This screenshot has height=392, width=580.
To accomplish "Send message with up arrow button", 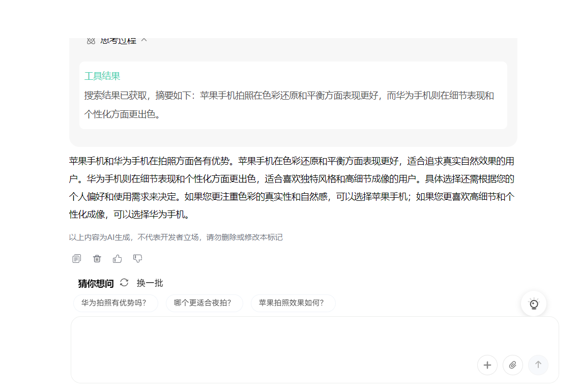I will coord(538,365).
